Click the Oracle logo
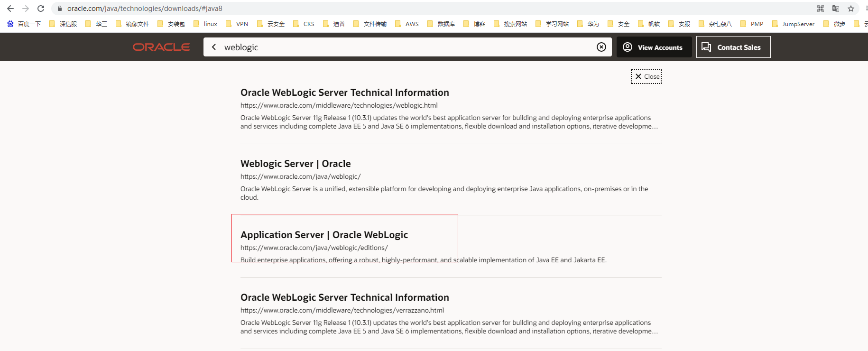The height and width of the screenshot is (351, 868). click(161, 47)
